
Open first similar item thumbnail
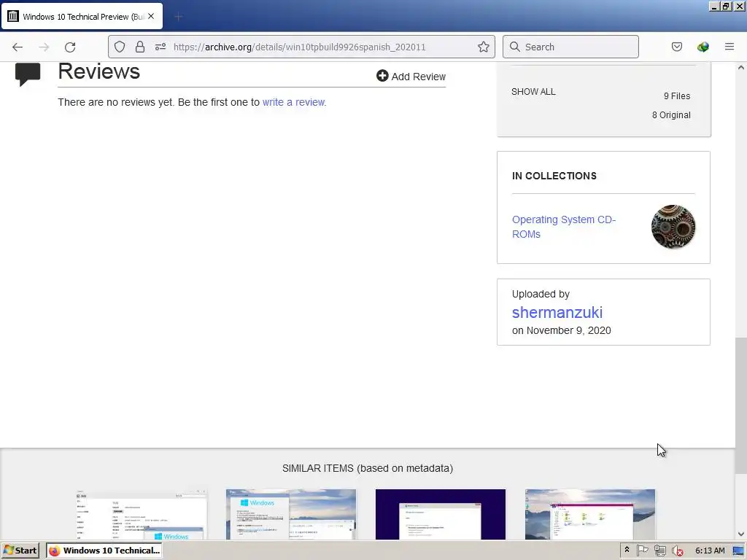(x=142, y=514)
